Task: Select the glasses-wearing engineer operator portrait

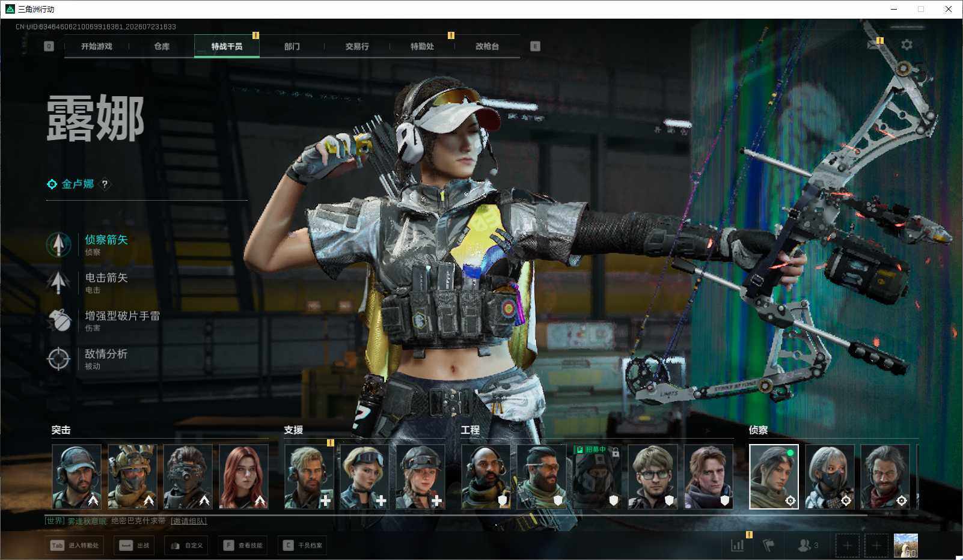Action: tap(652, 476)
